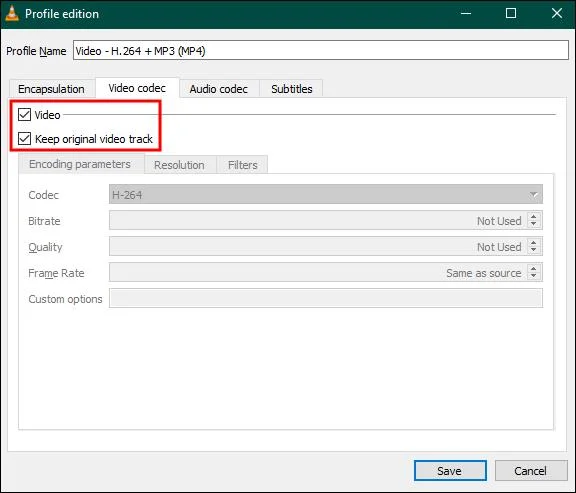Decrease Frame Rate with down stepper arrow
Screen dimensions: 576x493
[x=534, y=276]
